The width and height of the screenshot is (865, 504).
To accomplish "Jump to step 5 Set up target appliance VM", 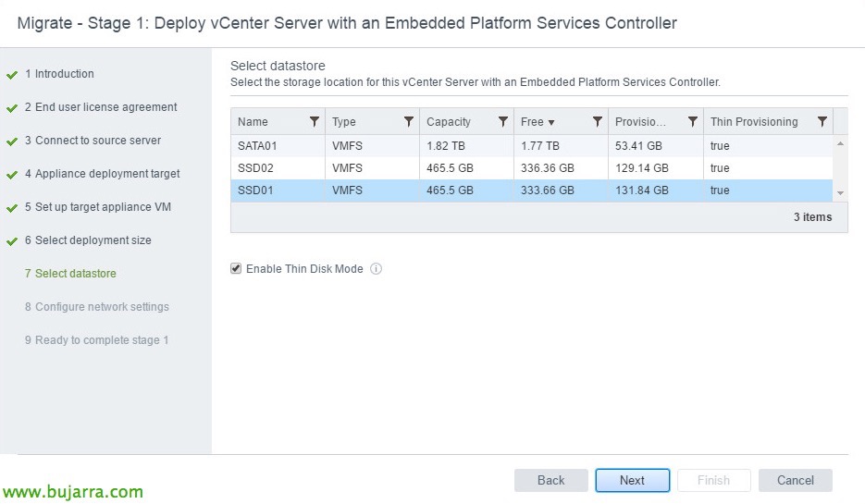I will [x=104, y=207].
